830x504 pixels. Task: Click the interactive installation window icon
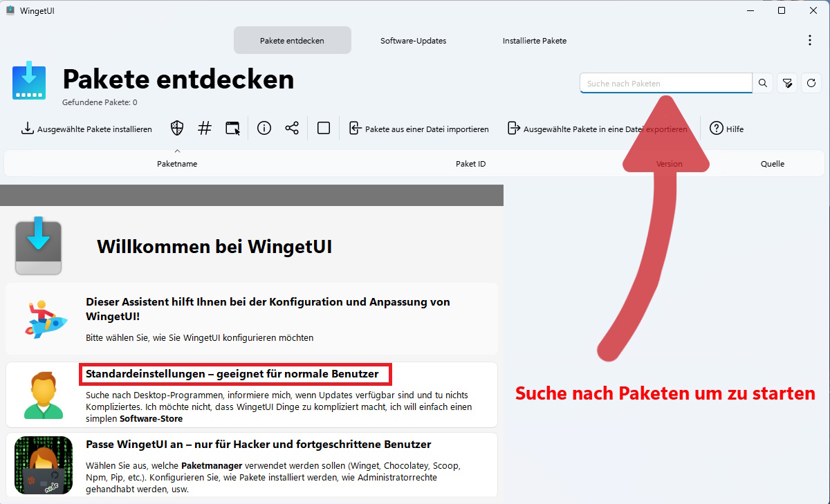[233, 129]
